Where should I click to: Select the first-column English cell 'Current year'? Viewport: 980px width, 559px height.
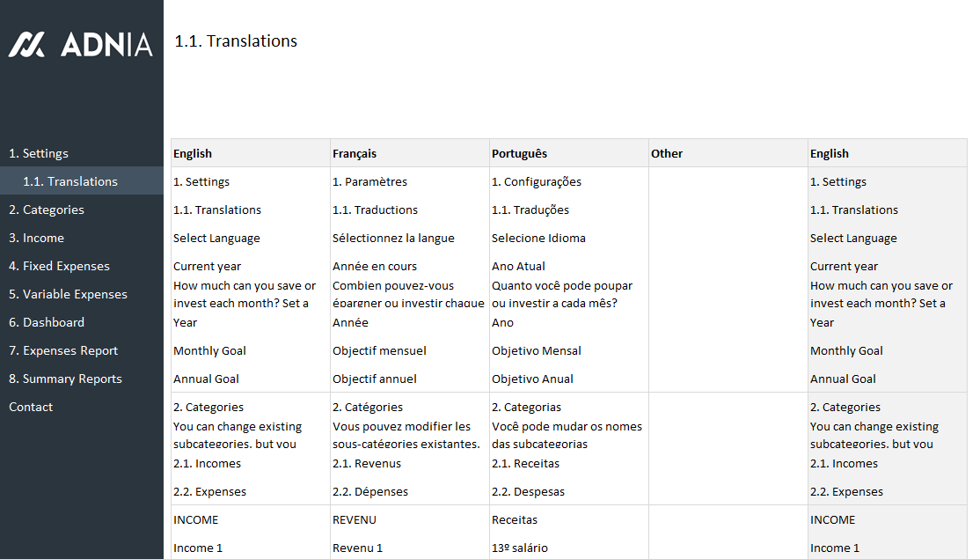point(207,266)
